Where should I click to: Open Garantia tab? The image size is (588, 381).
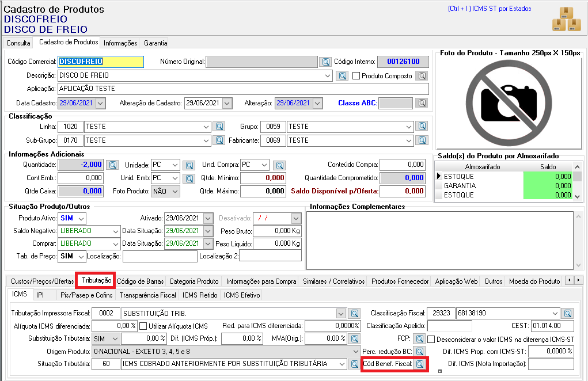[x=155, y=43]
